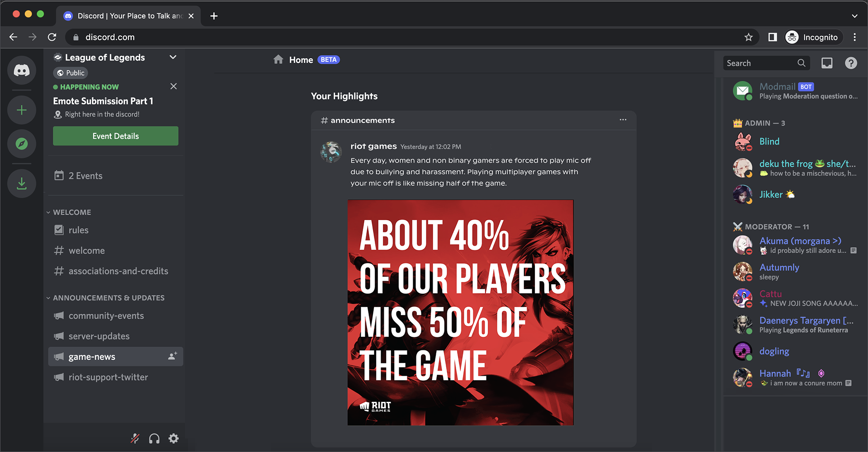The height and width of the screenshot is (452, 868).
Task: Add a server with the plus icon
Action: (x=22, y=110)
